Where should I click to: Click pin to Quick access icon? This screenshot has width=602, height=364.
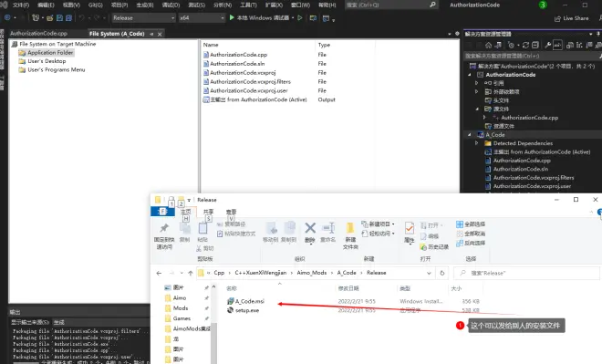[164, 228]
